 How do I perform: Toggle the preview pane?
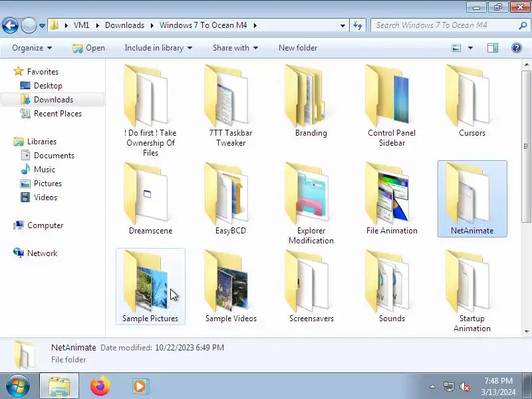point(493,48)
